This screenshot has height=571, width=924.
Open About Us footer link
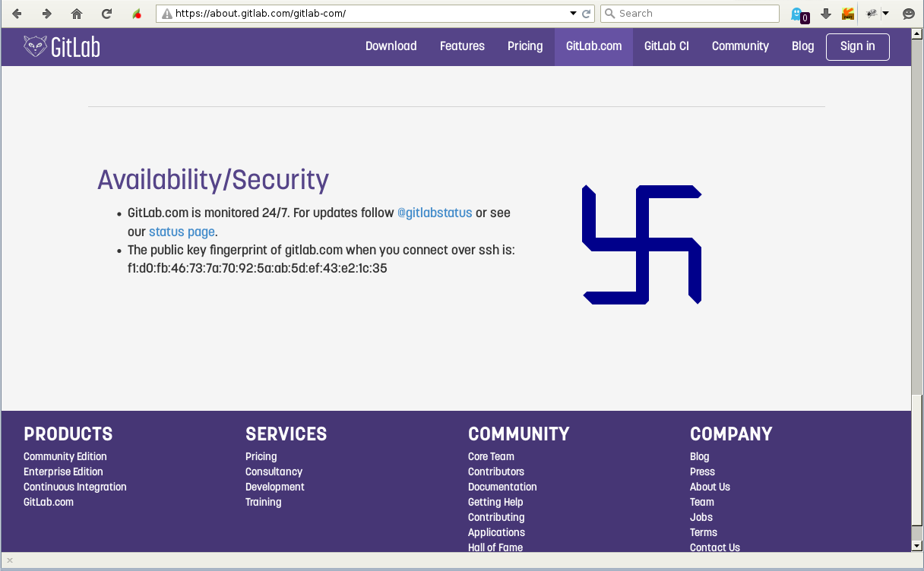click(x=710, y=487)
